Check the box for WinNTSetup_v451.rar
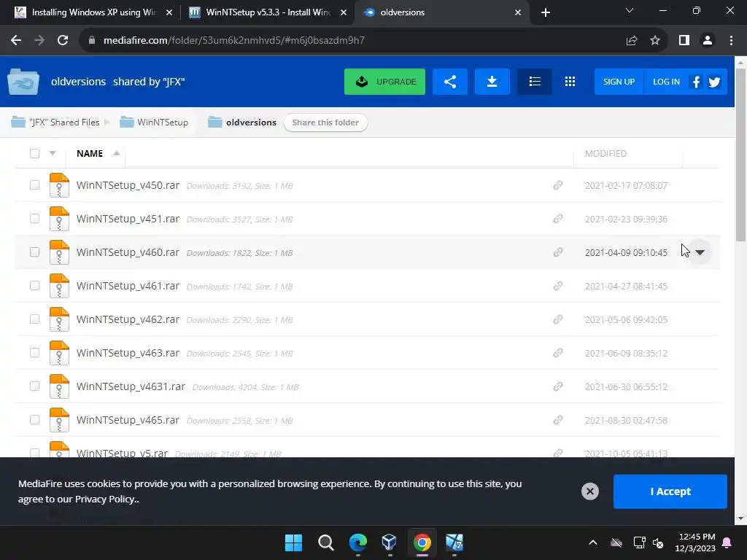The width and height of the screenshot is (747, 560). click(34, 218)
